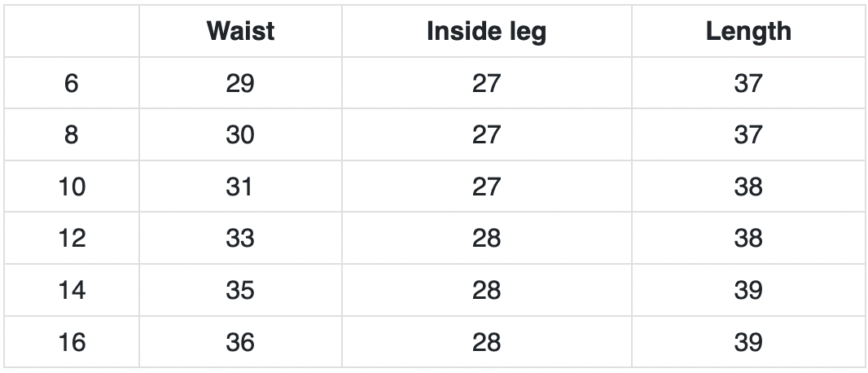868x373 pixels.
Task: Select waist value 29 for size 6
Action: [x=240, y=83]
